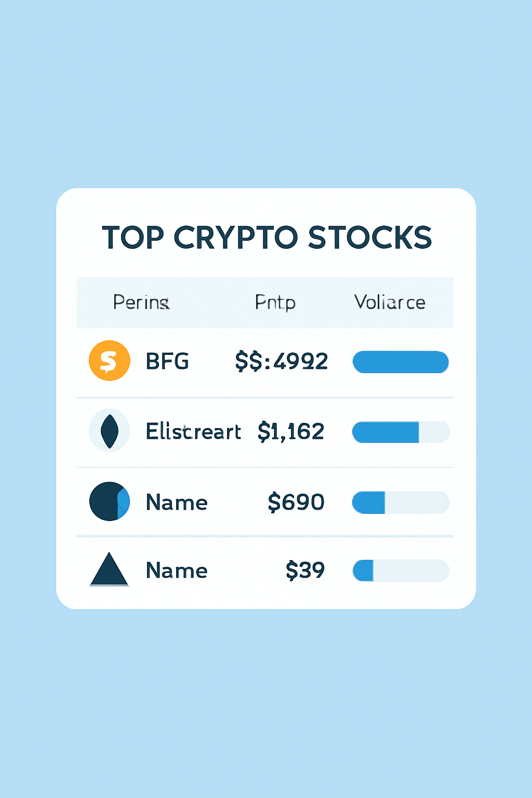Click the TOP CRYPTO STOCKS heading
The width and height of the screenshot is (532, 798).
(x=267, y=237)
